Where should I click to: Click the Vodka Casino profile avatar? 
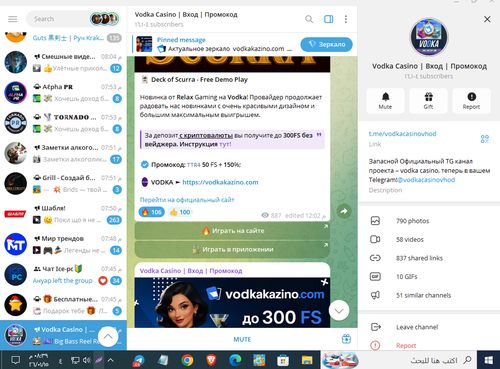click(x=429, y=37)
